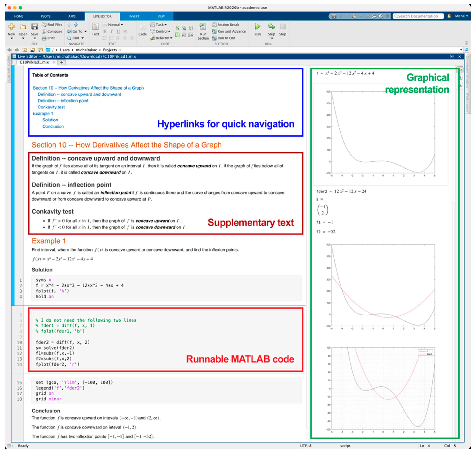The width and height of the screenshot is (476, 454).
Task: Switch to the INSERT ribbon tab
Action: pos(134,16)
